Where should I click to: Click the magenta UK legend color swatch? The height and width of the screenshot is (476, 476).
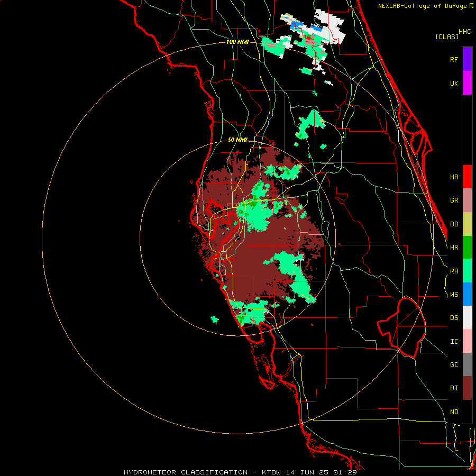[467, 83]
